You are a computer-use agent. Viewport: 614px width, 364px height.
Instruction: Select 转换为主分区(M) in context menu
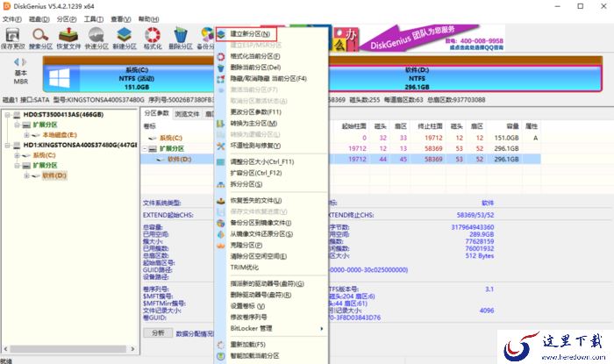coord(253,124)
